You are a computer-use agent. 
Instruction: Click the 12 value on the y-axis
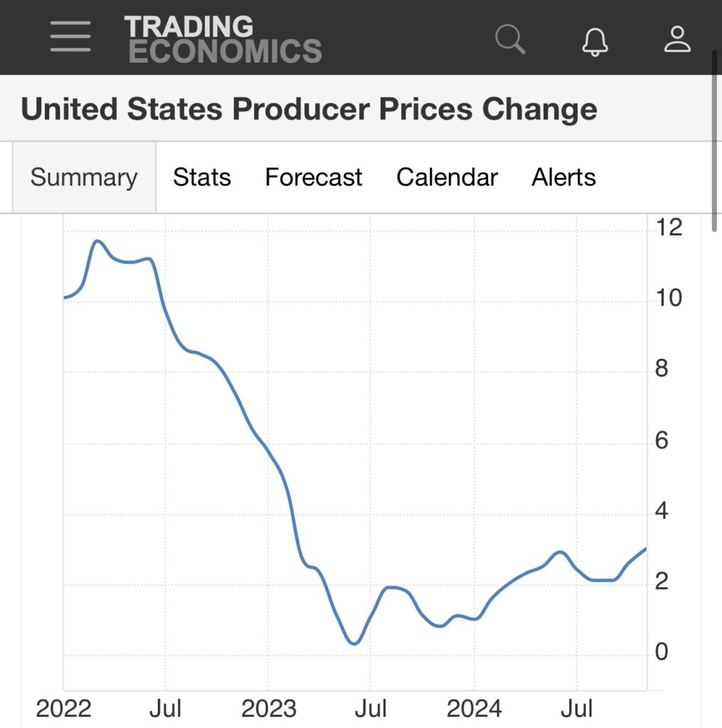[669, 227]
